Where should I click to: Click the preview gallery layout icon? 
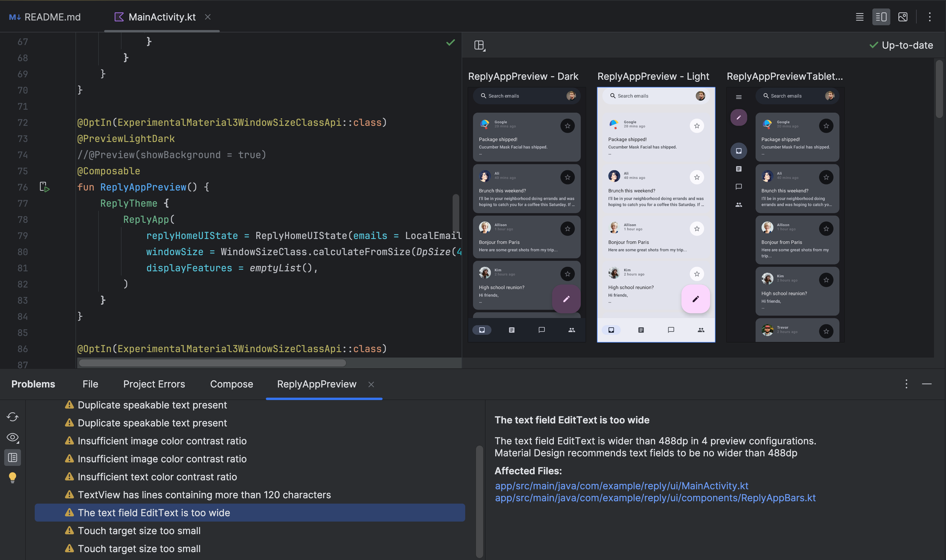pyautogui.click(x=480, y=45)
